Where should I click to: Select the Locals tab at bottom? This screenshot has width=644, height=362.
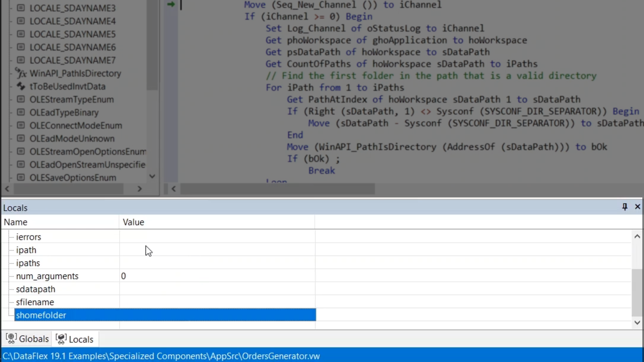pos(75,339)
